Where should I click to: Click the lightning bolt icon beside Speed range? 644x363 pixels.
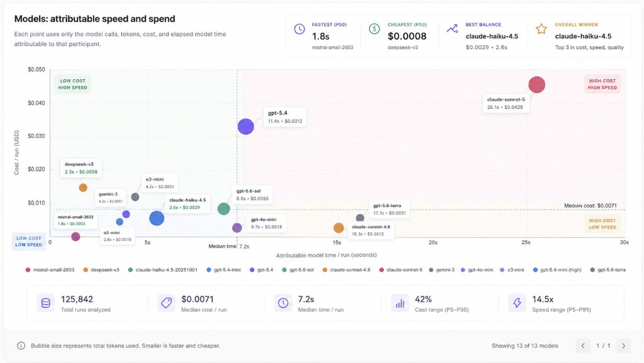tap(517, 303)
